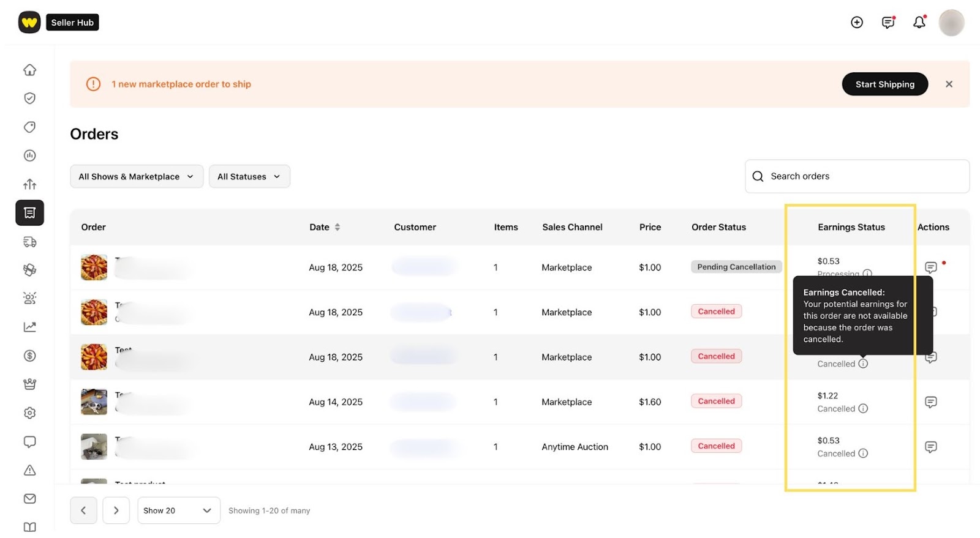Open chat action for Aug 14 order

(x=930, y=402)
